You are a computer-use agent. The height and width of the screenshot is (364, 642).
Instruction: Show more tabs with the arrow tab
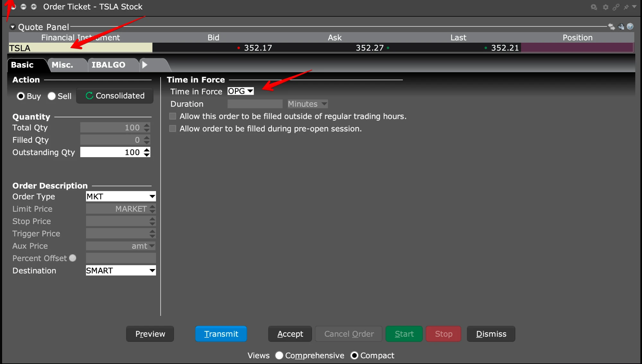[145, 65]
